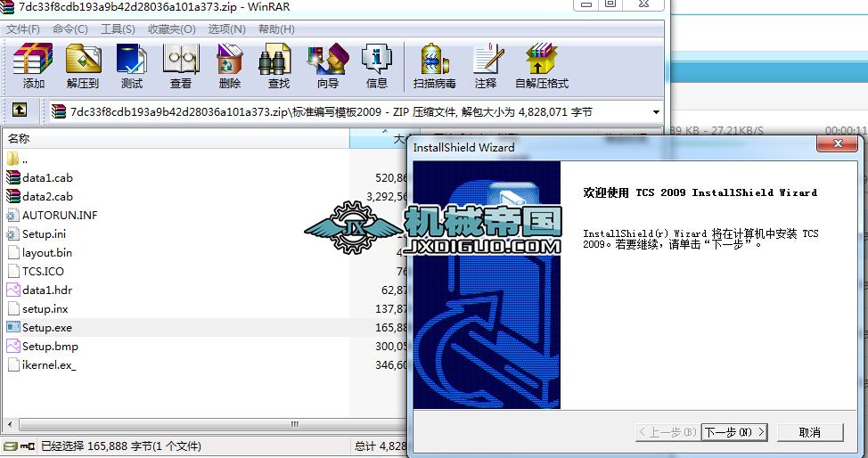
Task: Click the WinRAR title bar app icon
Action: tap(6, 6)
